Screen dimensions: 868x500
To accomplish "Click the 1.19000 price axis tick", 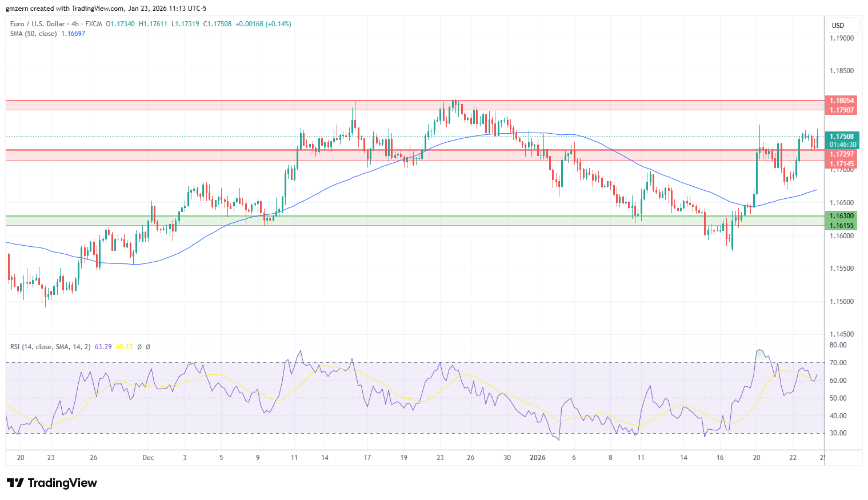I will click(x=842, y=38).
